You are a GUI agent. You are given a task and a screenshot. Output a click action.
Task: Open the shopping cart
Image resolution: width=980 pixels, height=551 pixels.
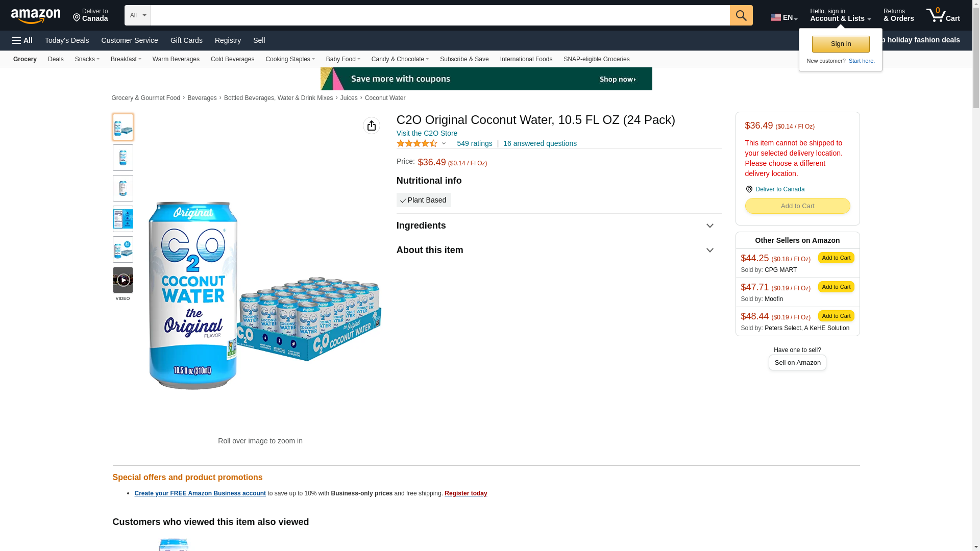943,15
